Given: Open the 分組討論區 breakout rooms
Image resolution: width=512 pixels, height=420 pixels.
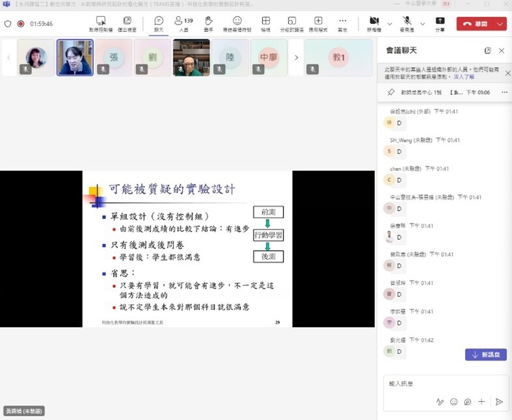Looking at the screenshot, I should click(291, 23).
